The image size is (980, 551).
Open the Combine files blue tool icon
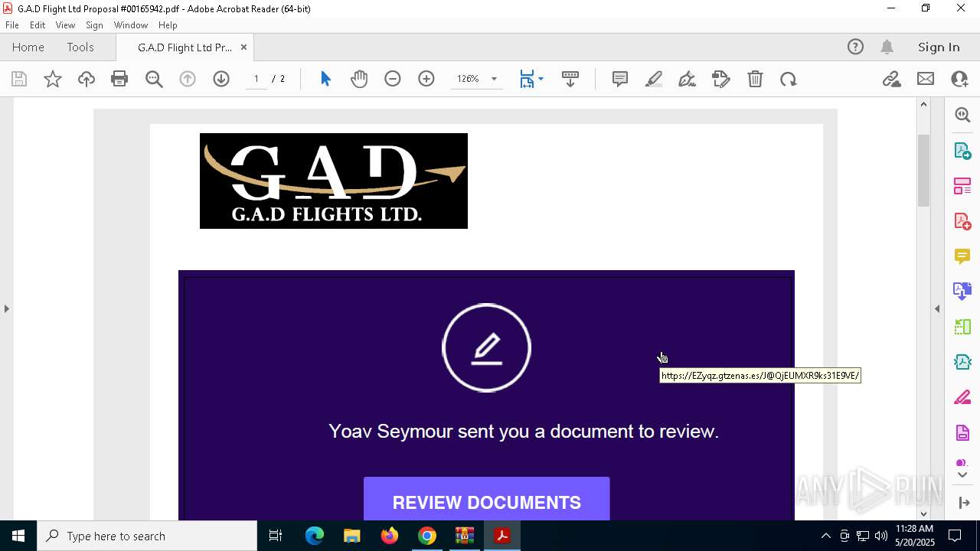click(962, 292)
